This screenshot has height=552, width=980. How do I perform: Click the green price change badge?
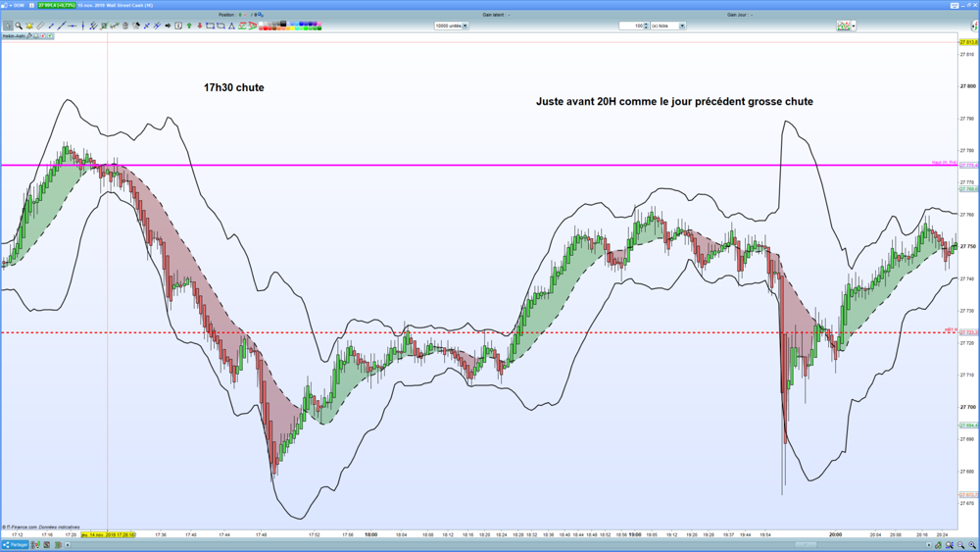point(56,5)
